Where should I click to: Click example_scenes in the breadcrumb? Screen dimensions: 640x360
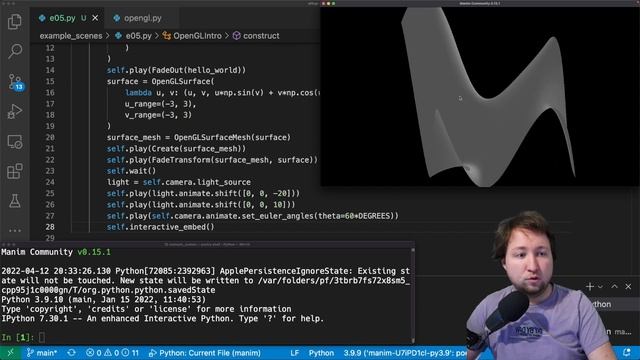(71, 36)
